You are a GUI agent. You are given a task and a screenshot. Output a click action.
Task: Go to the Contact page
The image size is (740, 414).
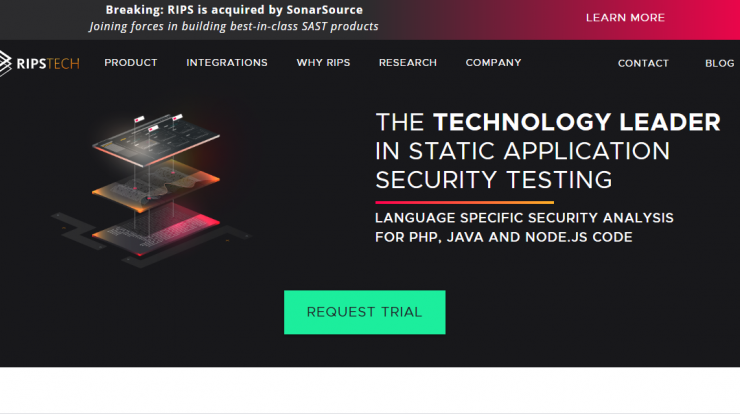643,63
